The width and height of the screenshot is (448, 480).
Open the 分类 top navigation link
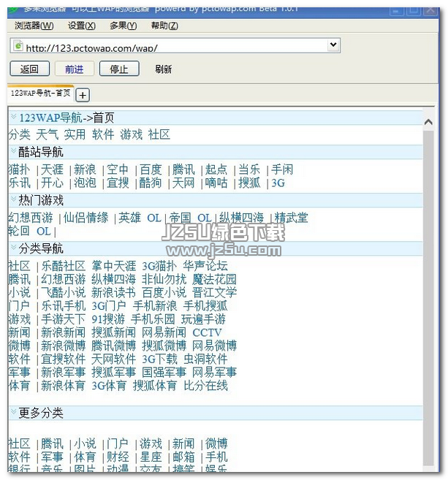pos(19,134)
